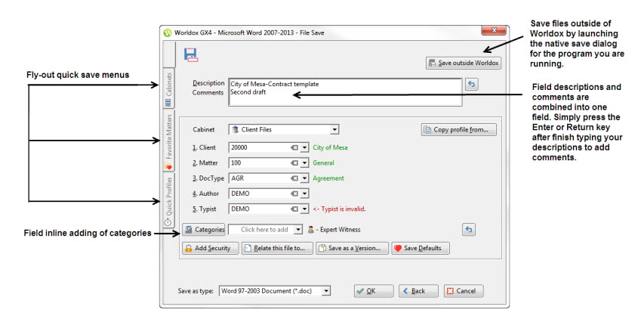644x319 pixels.
Task: Click the 'Typist is invalid.' red message
Action: tap(339, 209)
